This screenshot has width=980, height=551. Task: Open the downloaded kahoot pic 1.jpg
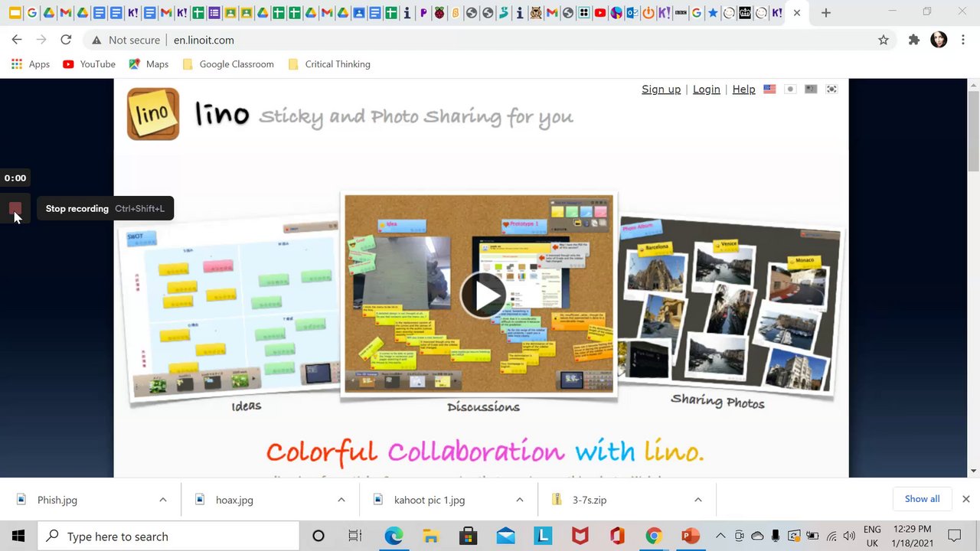429,500
